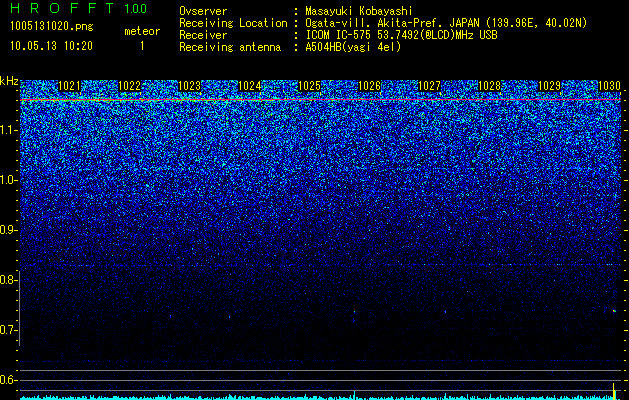This screenshot has height=400, width=629.
Task: Click time marker 1023
Action: [189, 86]
